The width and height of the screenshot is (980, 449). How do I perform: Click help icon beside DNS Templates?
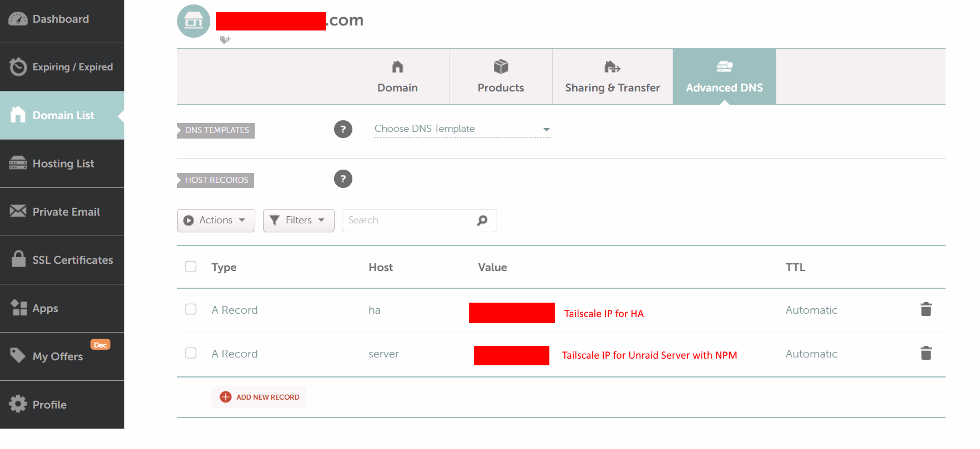click(x=343, y=129)
